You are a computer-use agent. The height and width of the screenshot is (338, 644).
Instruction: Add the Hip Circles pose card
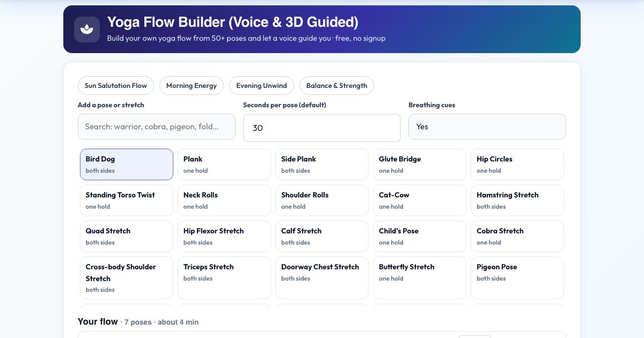point(517,164)
